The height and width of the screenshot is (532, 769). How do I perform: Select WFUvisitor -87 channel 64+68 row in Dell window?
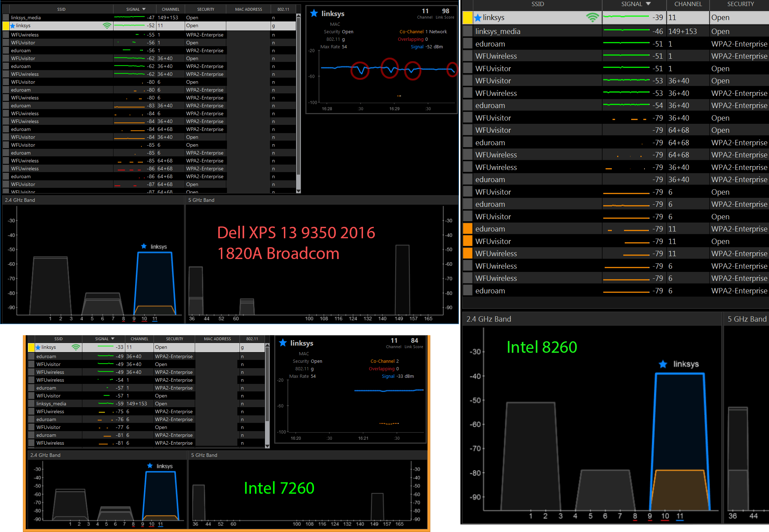(x=149, y=184)
